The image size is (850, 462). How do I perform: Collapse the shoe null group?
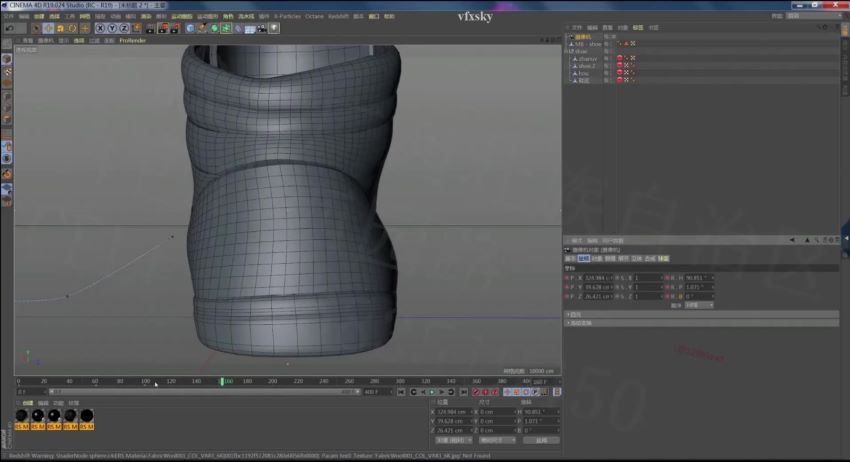pyautogui.click(x=566, y=51)
